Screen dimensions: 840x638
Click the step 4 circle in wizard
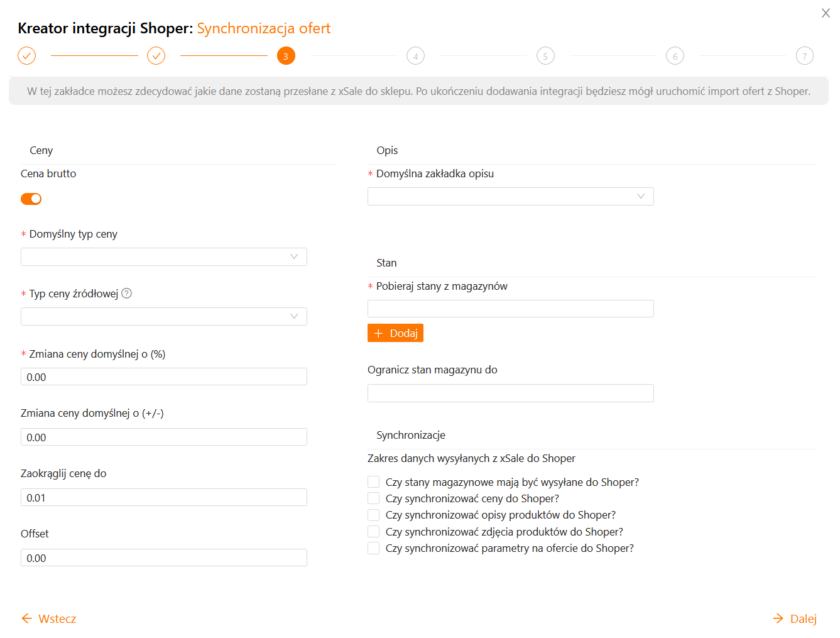(415, 56)
